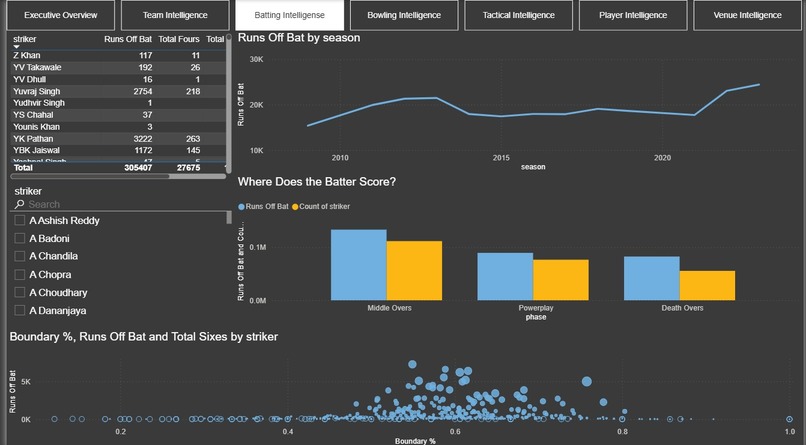Viewport: 806px width, 445px height.
Task: Toggle the A Choudhary checkbox
Action: [x=20, y=292]
